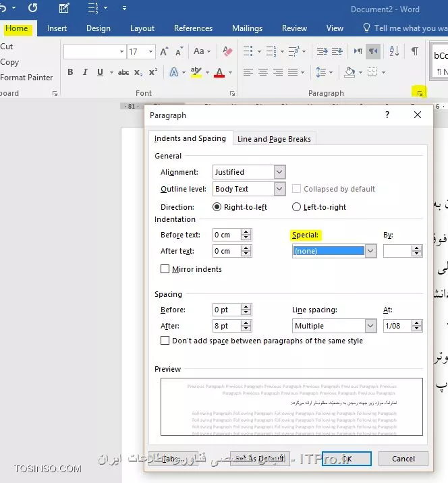Click the After spacing field
This screenshot has height=483, width=448.
coord(227,326)
